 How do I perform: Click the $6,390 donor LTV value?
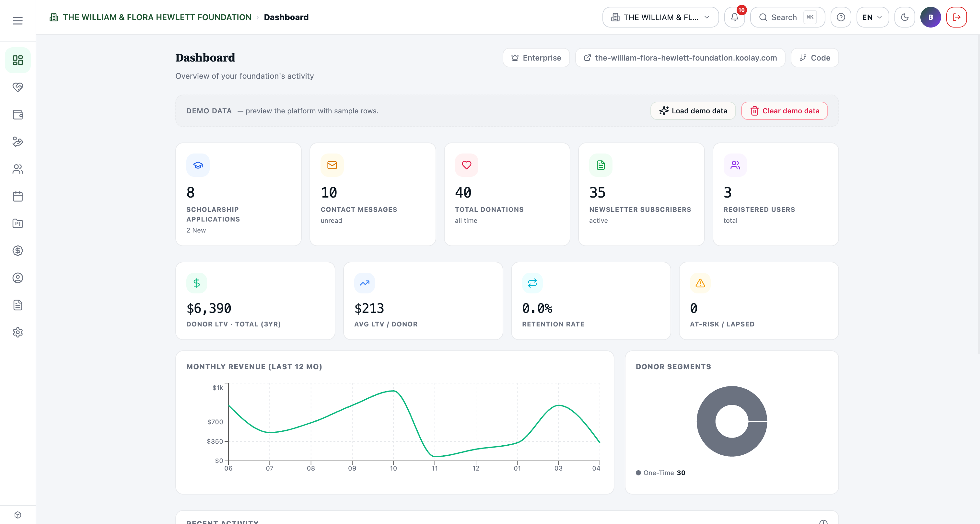coord(209,308)
